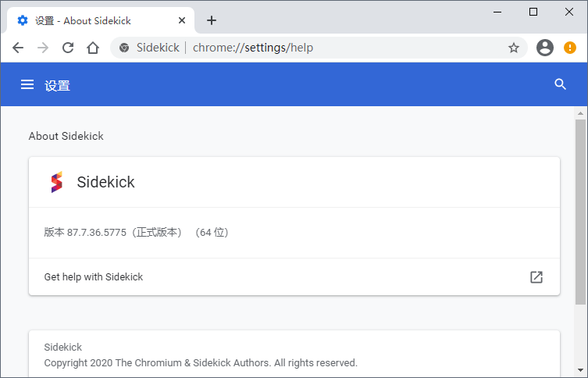Open the external link icon for help
Screen dimensions: 588x378
click(x=536, y=277)
